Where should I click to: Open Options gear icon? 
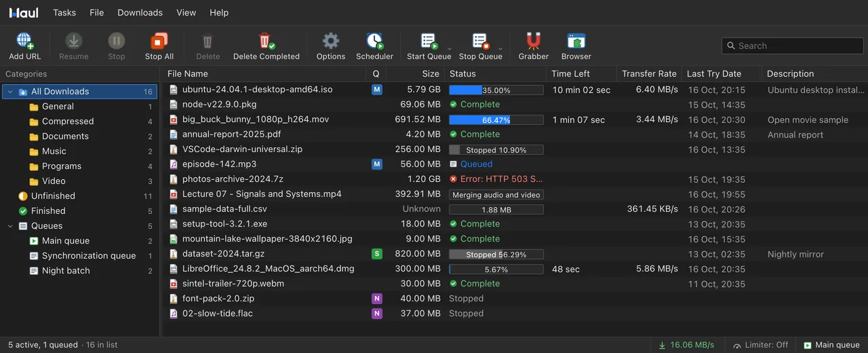pos(331,41)
